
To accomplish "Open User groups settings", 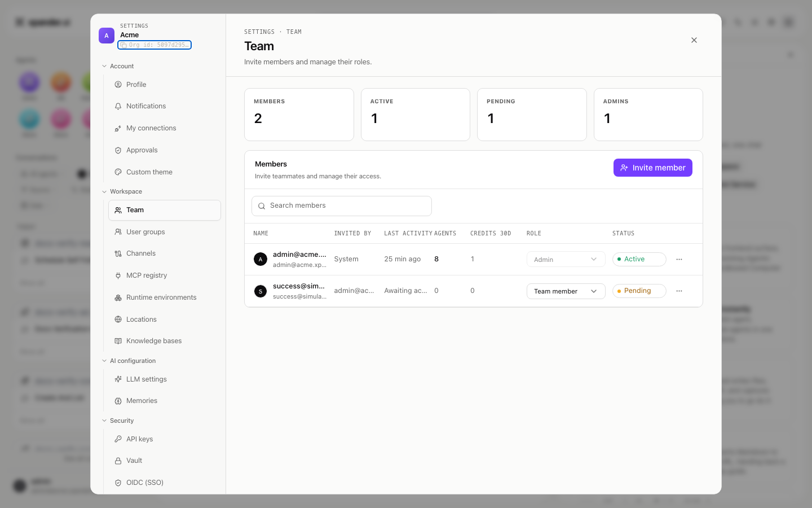I will [x=165, y=232].
